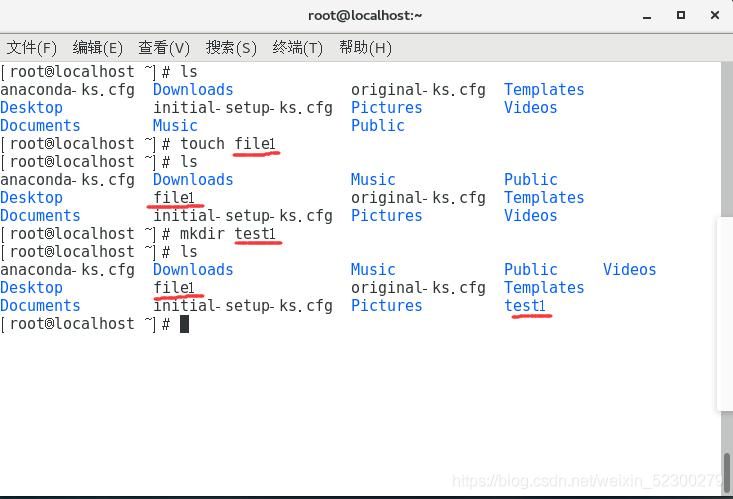
Task: Open the 帮助(H) menu
Action: pyautogui.click(x=365, y=48)
